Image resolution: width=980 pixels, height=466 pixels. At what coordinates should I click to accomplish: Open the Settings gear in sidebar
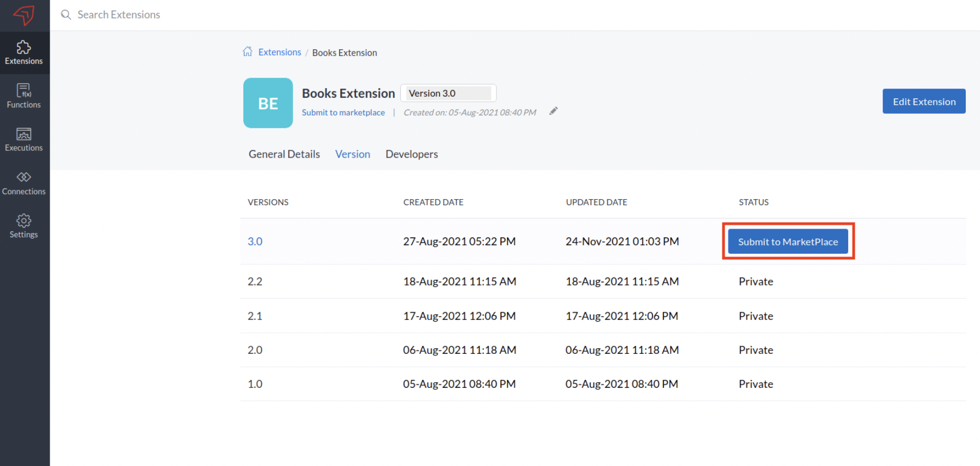[24, 226]
